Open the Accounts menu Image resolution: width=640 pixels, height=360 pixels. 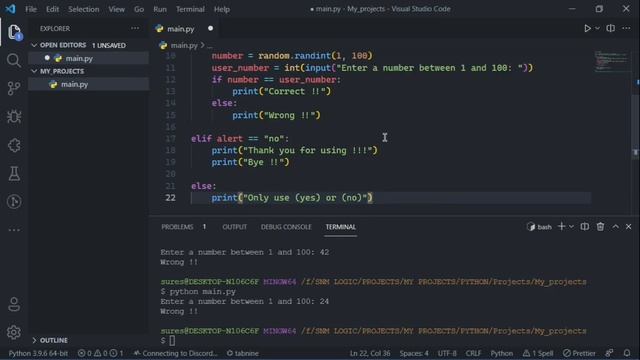pyautogui.click(x=14, y=304)
